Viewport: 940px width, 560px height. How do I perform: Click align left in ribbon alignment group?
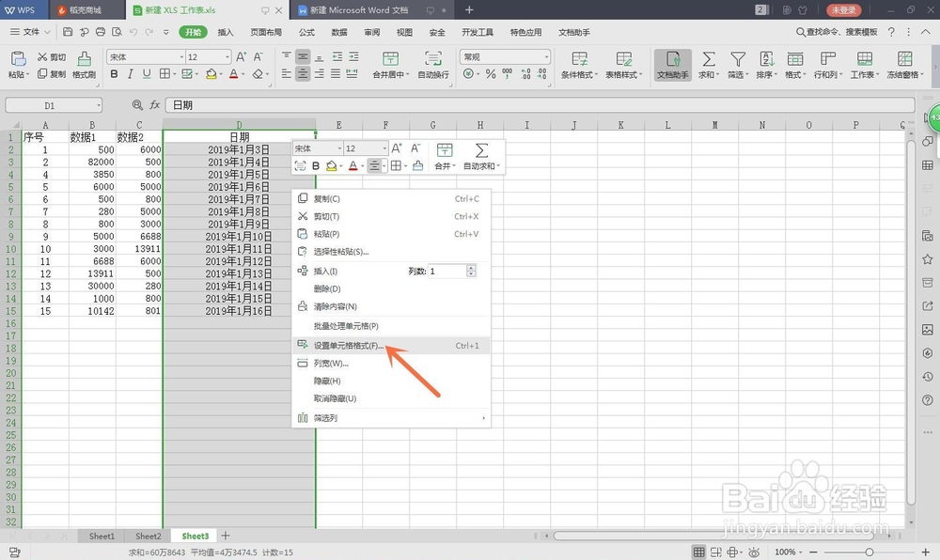point(287,73)
